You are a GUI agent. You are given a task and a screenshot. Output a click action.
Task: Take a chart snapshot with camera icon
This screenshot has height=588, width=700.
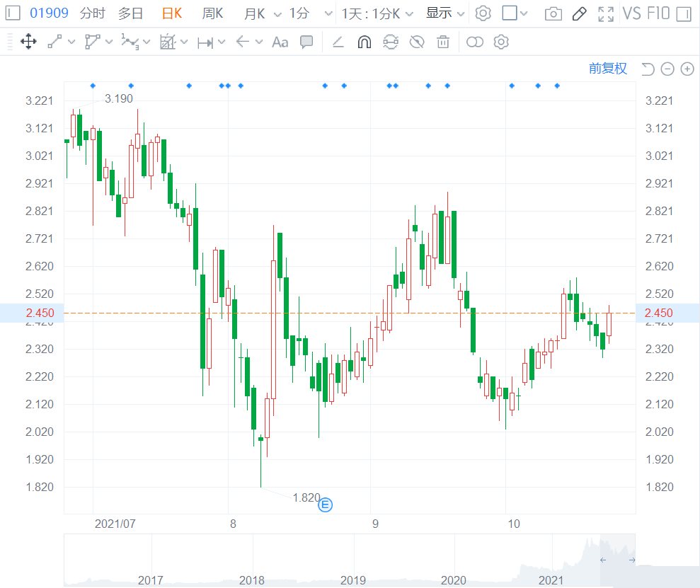(x=553, y=14)
